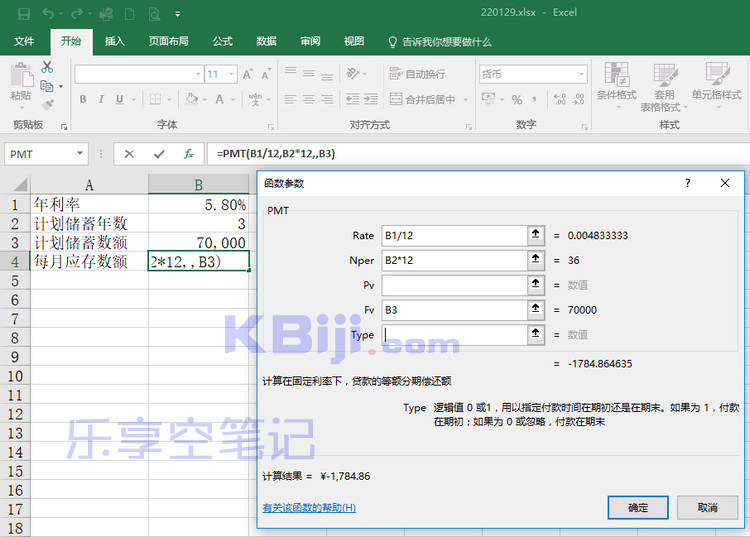Click the new document icon in title bar
Screen dimensions: 750x537
129,14
